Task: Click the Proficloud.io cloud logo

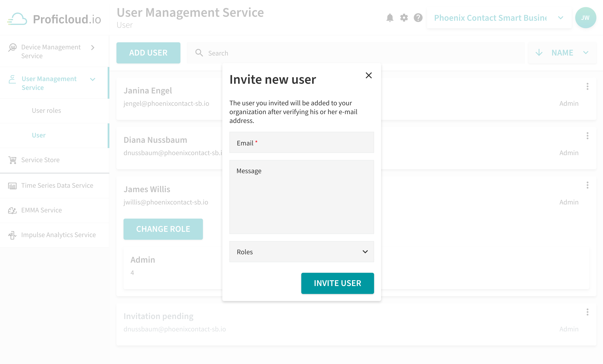Action: click(17, 19)
